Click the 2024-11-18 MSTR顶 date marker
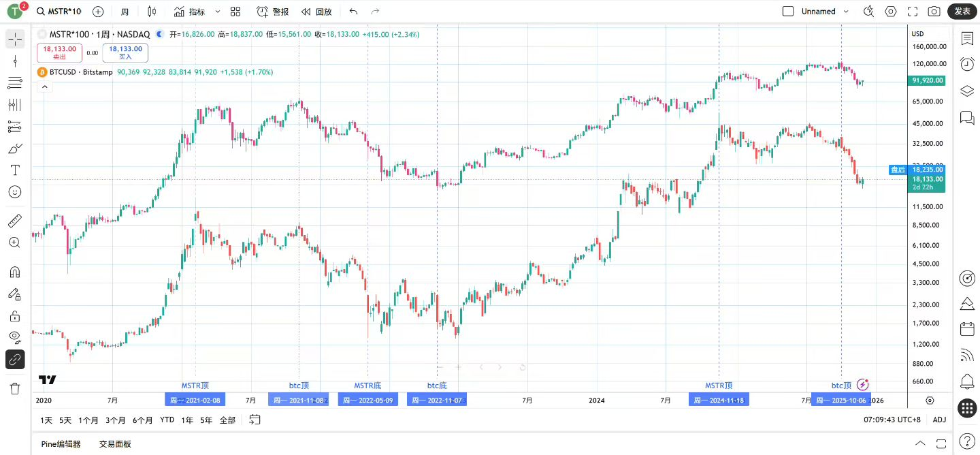 pyautogui.click(x=719, y=400)
